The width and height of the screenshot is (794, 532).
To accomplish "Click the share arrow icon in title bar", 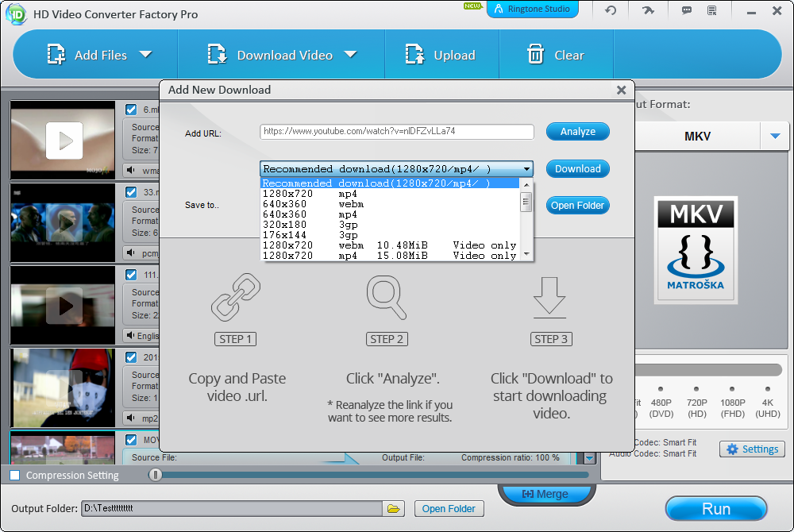I will [648, 10].
